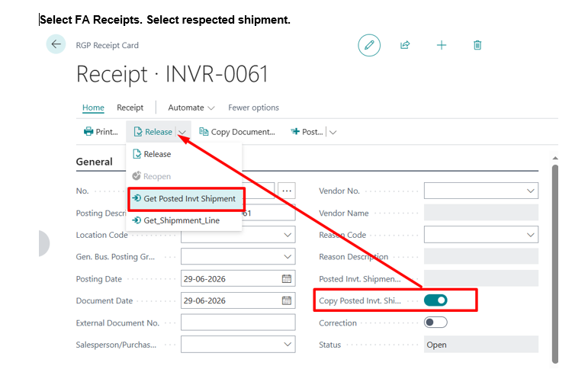Click the pencil edit icon

[x=369, y=45]
